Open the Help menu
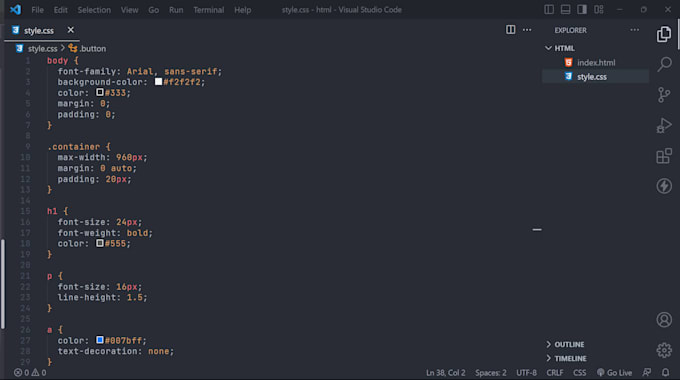The width and height of the screenshot is (680, 380). pos(242,10)
